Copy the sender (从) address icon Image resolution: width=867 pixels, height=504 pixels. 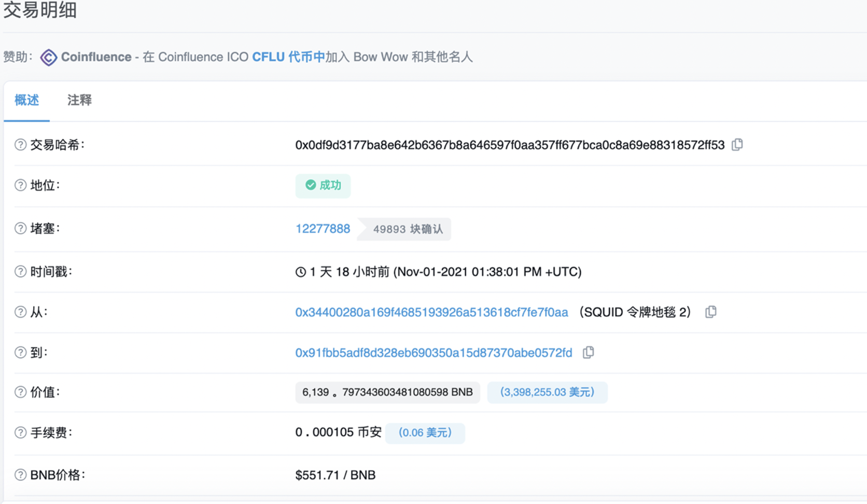coord(710,312)
